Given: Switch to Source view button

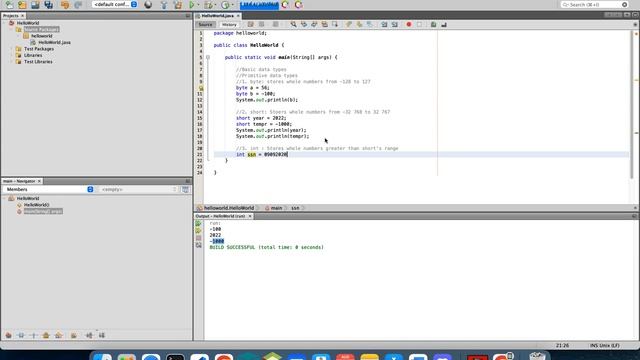Looking at the screenshot, I should (205, 24).
